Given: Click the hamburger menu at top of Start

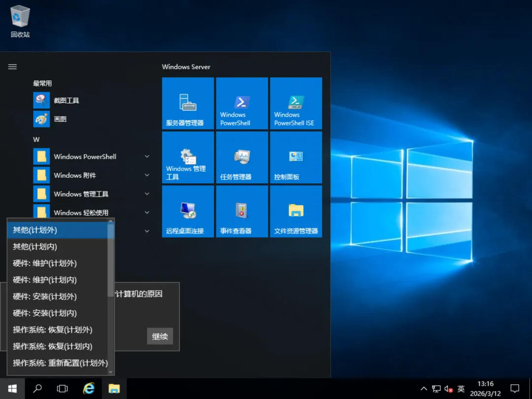Looking at the screenshot, I should click(13, 67).
